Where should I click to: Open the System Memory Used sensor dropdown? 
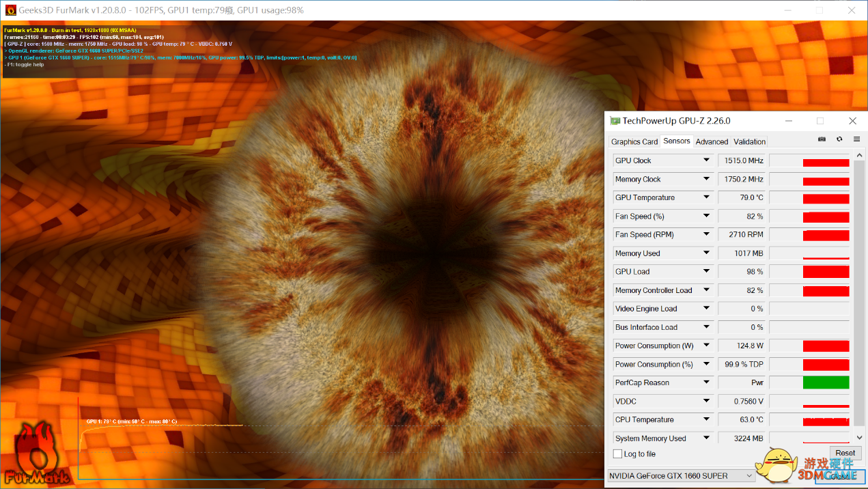(x=707, y=438)
